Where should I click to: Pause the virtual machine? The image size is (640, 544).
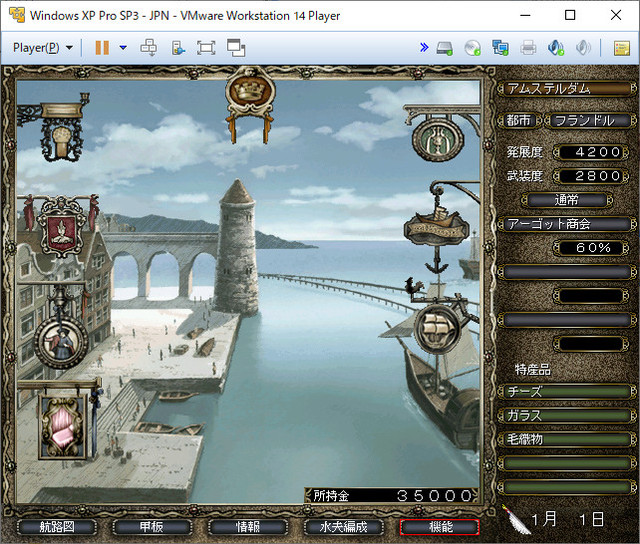click(102, 48)
